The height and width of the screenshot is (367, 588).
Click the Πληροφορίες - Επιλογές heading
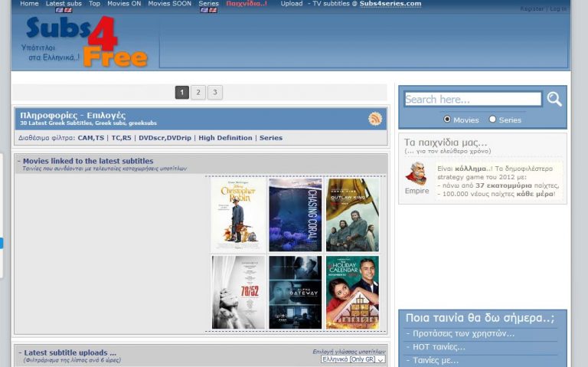tap(73, 115)
